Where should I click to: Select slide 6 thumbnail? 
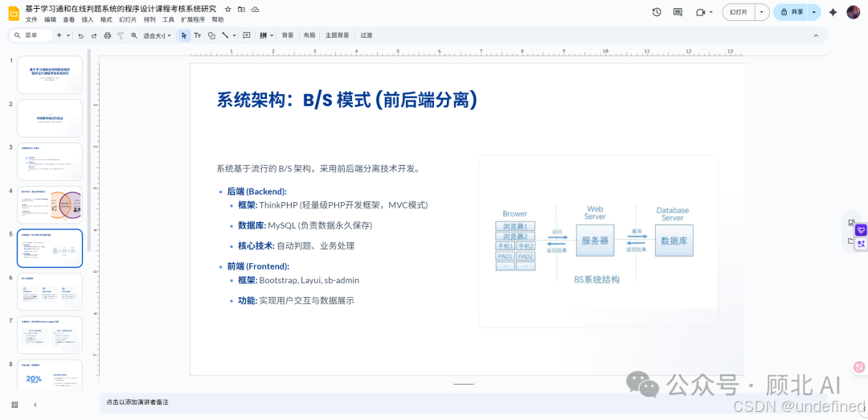pyautogui.click(x=50, y=291)
